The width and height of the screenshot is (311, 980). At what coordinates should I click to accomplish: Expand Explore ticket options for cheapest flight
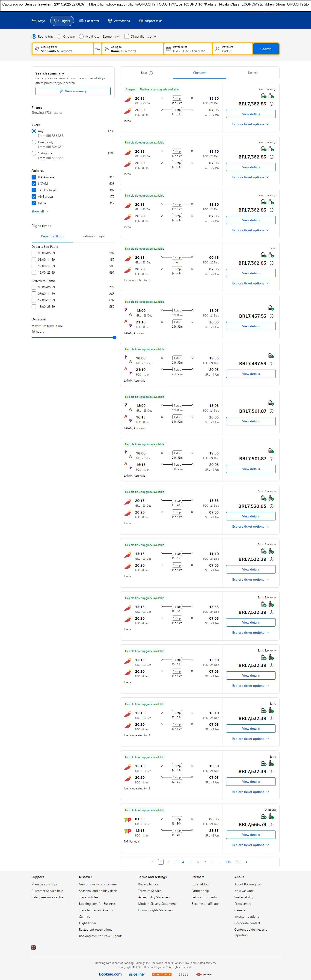(x=251, y=124)
